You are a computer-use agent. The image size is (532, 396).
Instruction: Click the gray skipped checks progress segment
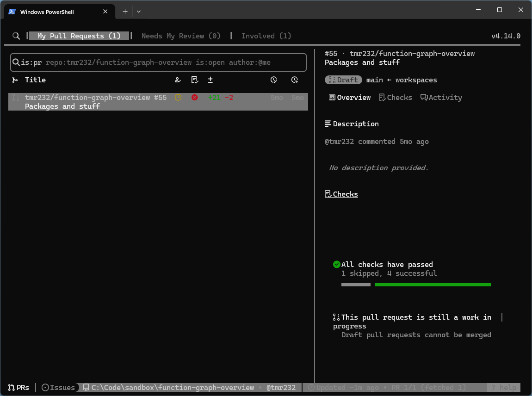[x=356, y=285]
